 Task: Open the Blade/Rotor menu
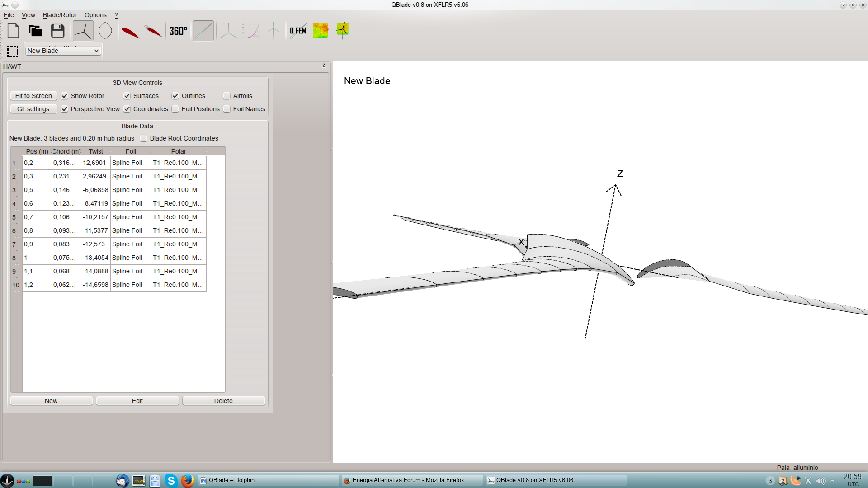(60, 15)
